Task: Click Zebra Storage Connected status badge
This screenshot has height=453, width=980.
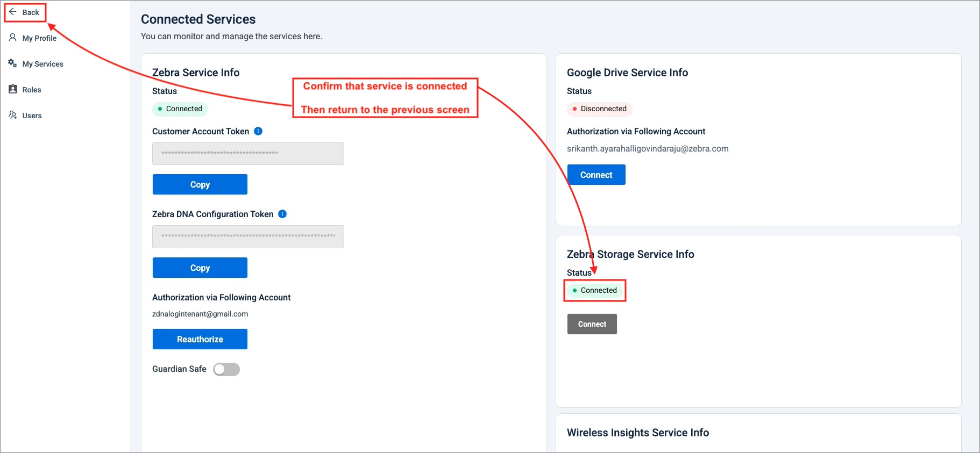Action: pyautogui.click(x=594, y=290)
